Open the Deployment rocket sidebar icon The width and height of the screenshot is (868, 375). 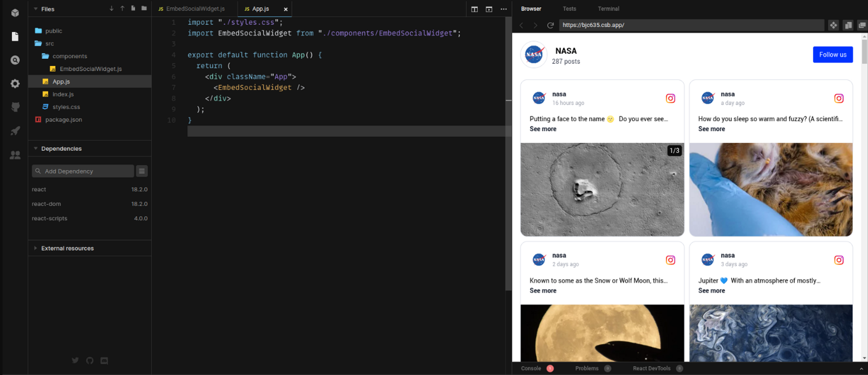click(x=15, y=131)
